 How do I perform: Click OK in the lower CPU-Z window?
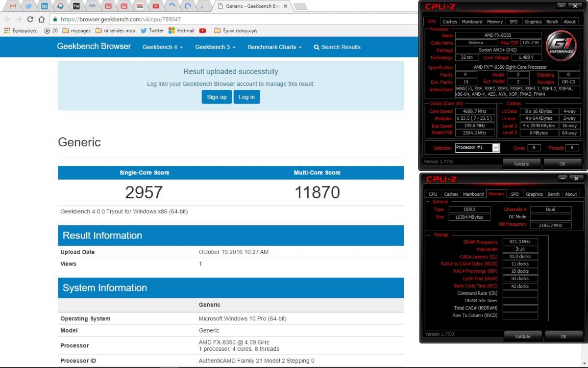tap(563, 337)
